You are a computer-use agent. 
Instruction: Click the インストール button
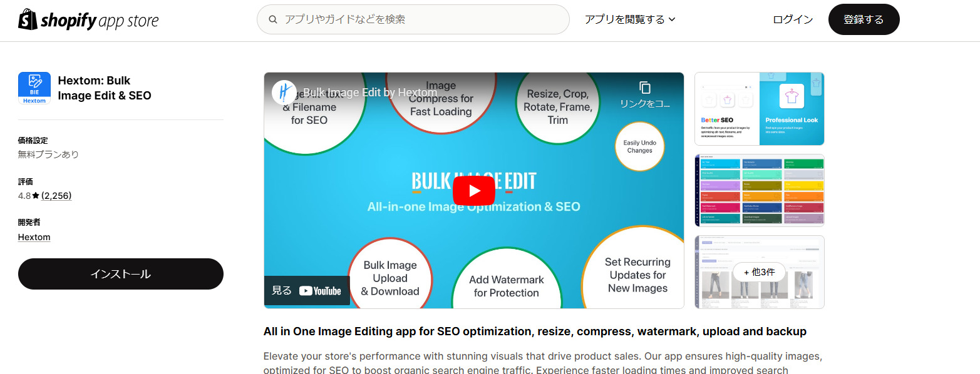(x=121, y=274)
